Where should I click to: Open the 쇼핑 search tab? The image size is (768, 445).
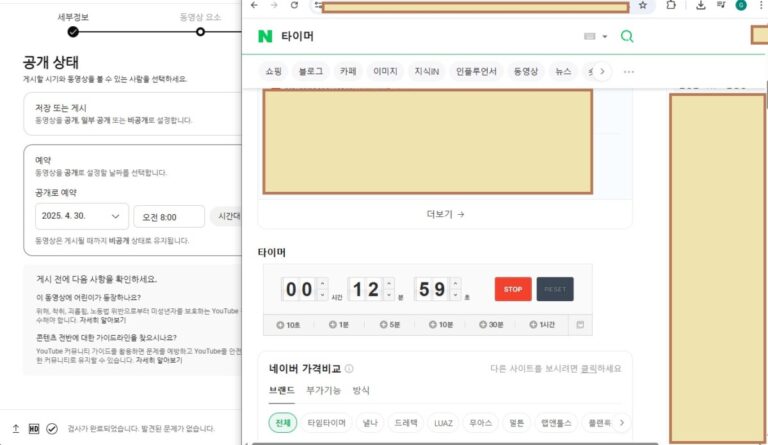pyautogui.click(x=273, y=71)
